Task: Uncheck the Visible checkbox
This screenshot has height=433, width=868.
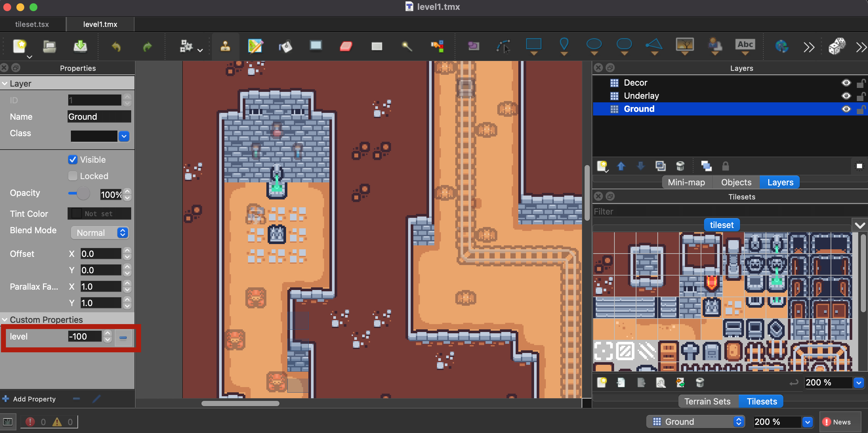Action: coord(73,159)
